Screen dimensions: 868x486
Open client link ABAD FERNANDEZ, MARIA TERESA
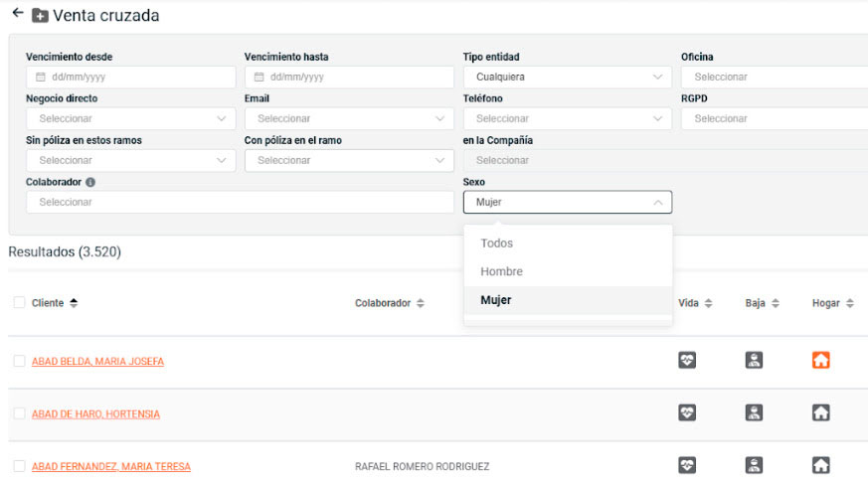(111, 467)
